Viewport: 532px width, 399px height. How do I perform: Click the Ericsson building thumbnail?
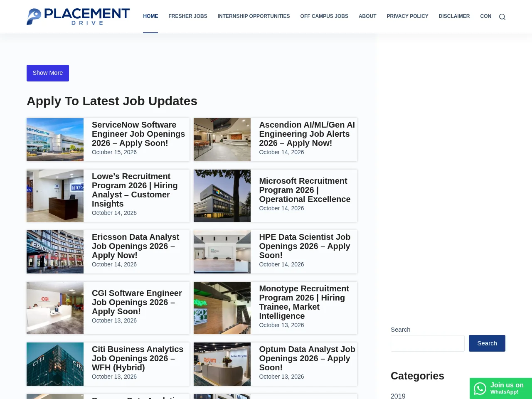tap(55, 252)
